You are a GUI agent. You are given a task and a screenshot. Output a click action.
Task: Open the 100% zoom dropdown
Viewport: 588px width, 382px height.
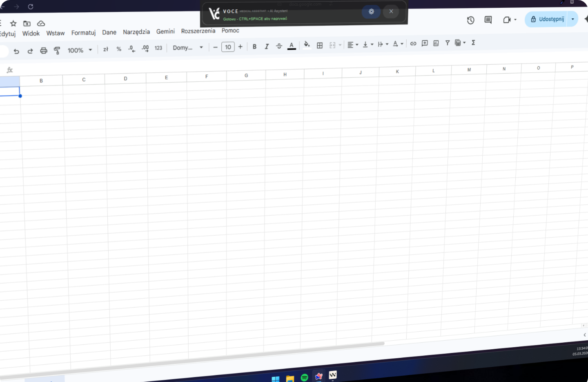tap(80, 50)
